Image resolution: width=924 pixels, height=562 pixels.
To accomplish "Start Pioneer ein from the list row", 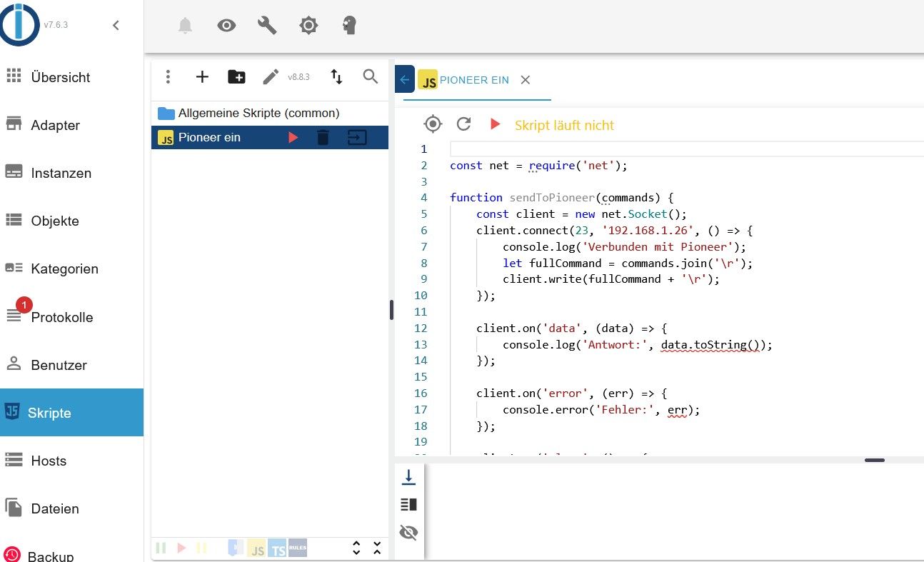I will (293, 137).
